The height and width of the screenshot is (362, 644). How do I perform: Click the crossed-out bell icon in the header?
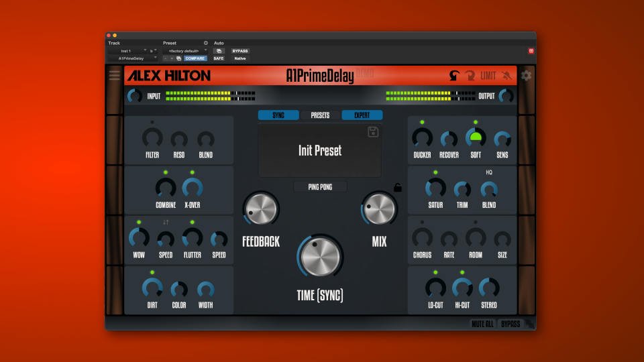click(507, 76)
